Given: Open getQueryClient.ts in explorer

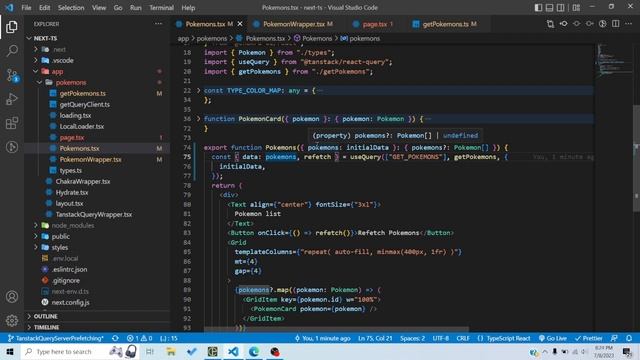Looking at the screenshot, I should coord(84,104).
